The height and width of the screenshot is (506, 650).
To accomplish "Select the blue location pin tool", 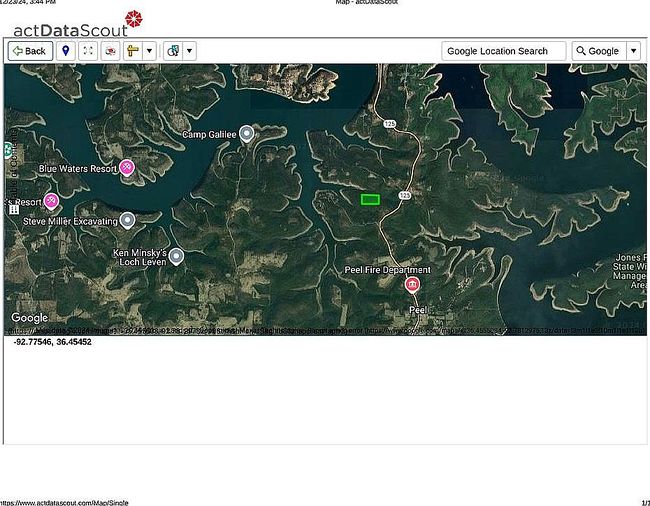I will (65, 51).
